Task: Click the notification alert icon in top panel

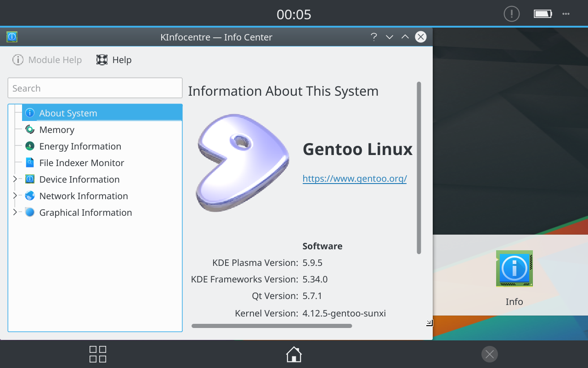Action: (x=511, y=14)
